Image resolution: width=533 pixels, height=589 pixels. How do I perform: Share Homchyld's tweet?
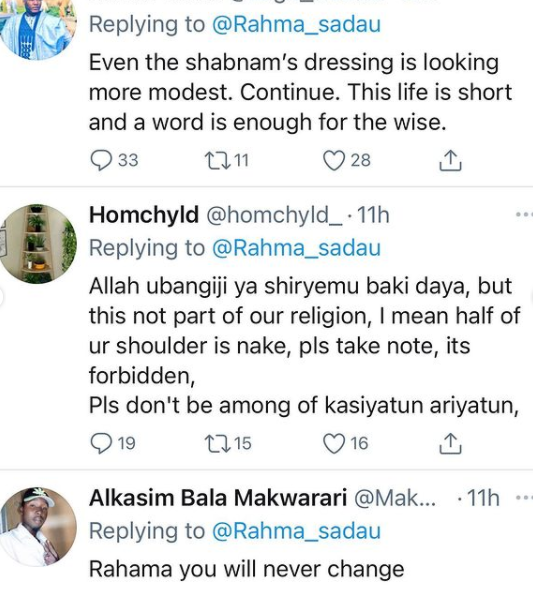[450, 444]
